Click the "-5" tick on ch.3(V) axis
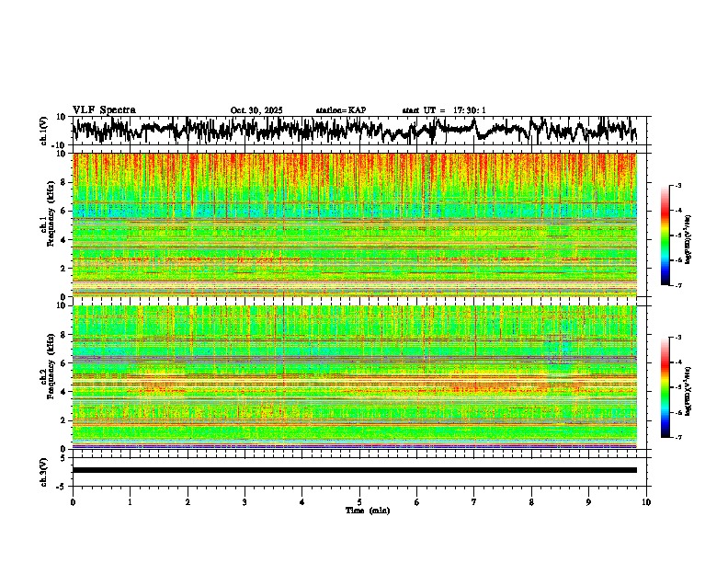 tap(63, 487)
